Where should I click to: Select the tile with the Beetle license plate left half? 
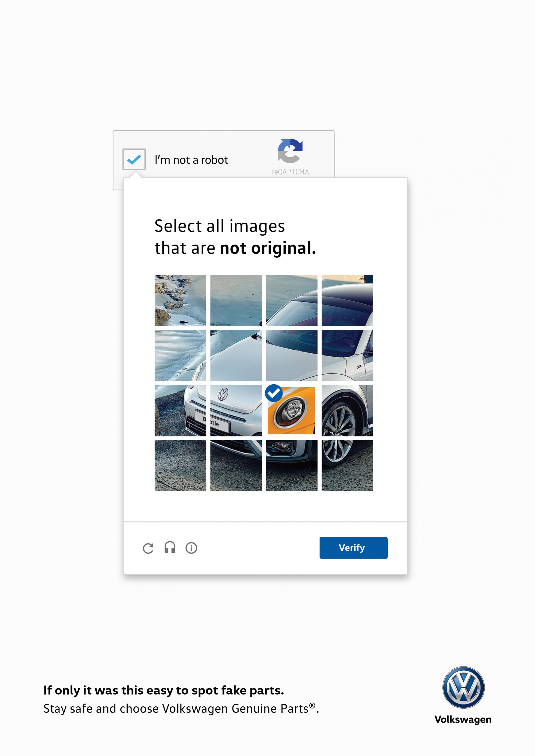pyautogui.click(x=180, y=410)
